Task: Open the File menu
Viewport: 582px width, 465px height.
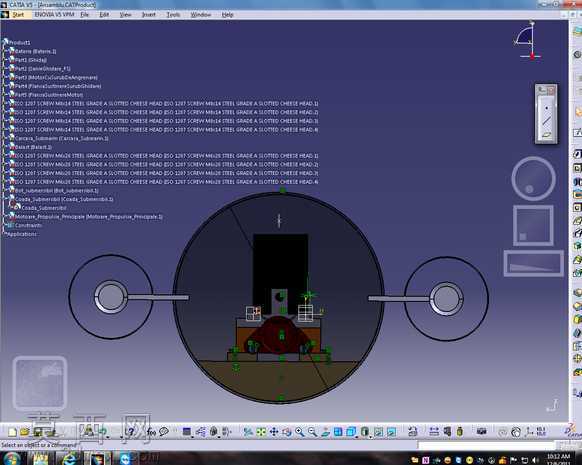Action: (85, 14)
